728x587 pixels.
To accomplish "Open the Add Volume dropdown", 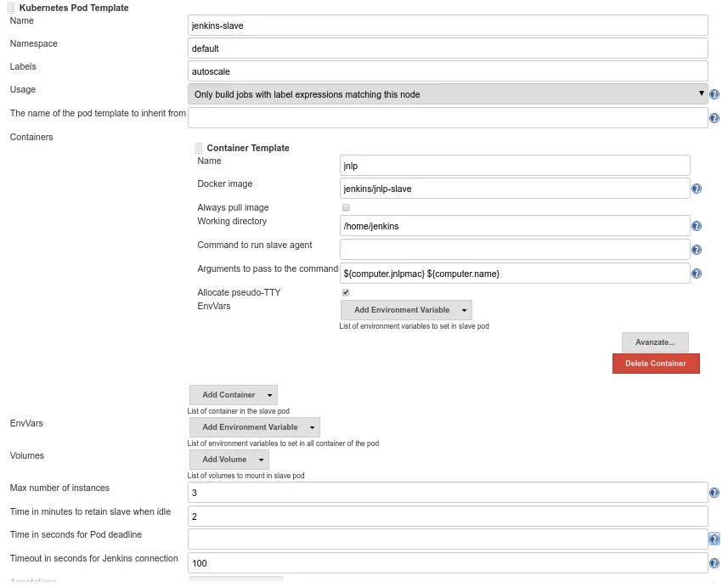I will pyautogui.click(x=229, y=460).
